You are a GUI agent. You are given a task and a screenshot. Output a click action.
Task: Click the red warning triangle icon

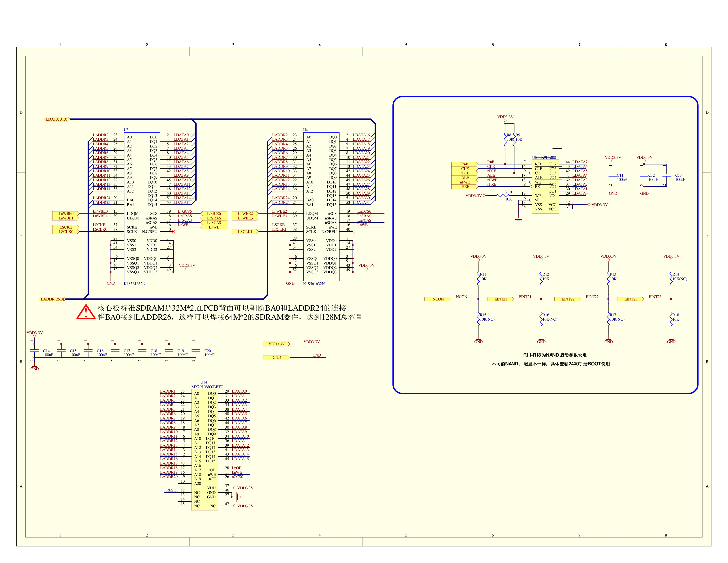coord(86,312)
